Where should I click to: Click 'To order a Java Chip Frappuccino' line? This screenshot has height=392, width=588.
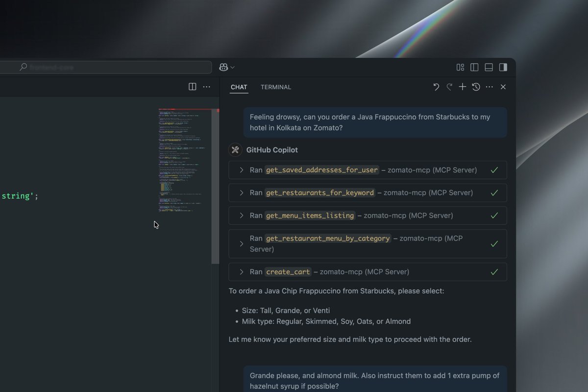tap(336, 291)
